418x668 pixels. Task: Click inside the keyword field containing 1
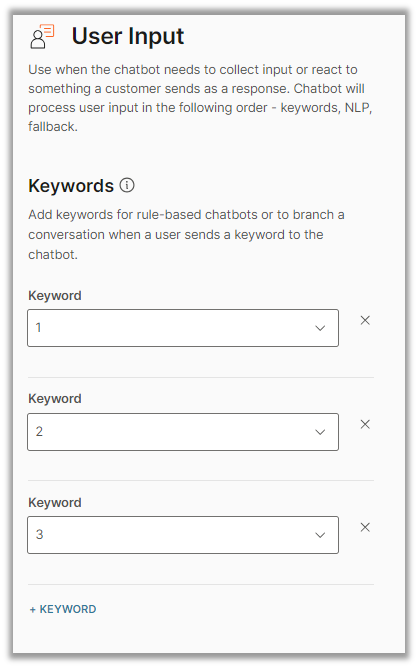[x=183, y=328]
